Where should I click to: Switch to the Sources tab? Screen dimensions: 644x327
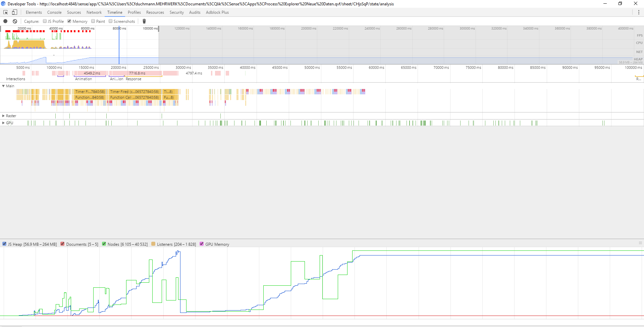click(74, 12)
